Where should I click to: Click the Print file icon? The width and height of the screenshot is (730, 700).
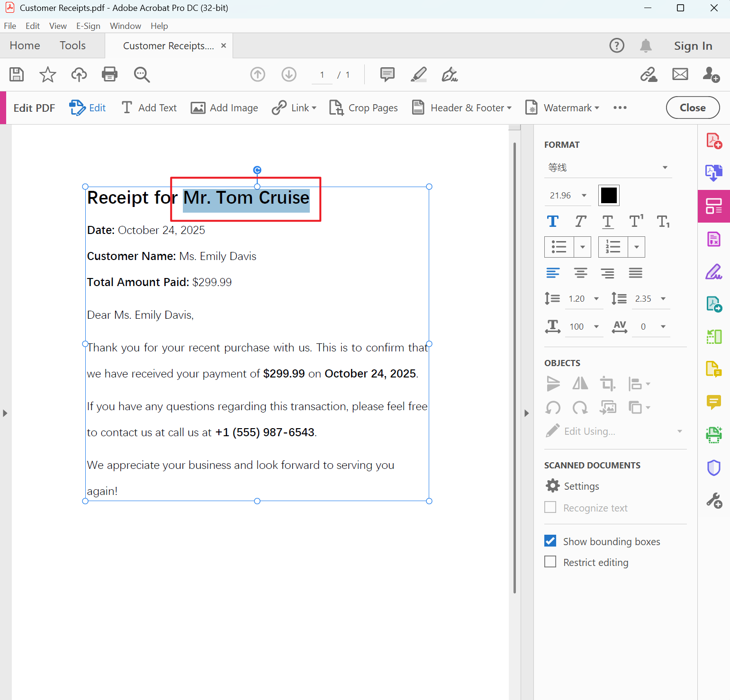109,74
